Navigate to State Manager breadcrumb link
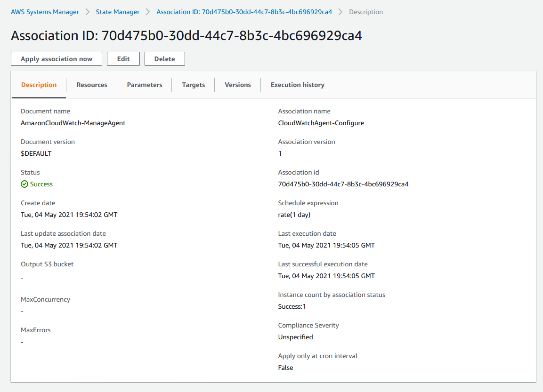Image resolution: width=543 pixels, height=392 pixels. pos(118,12)
